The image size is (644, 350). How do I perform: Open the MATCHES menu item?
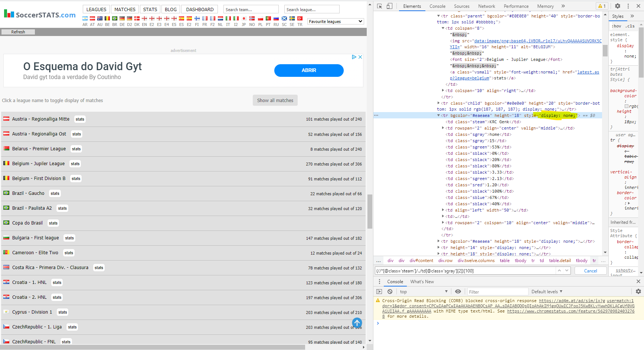coord(125,9)
